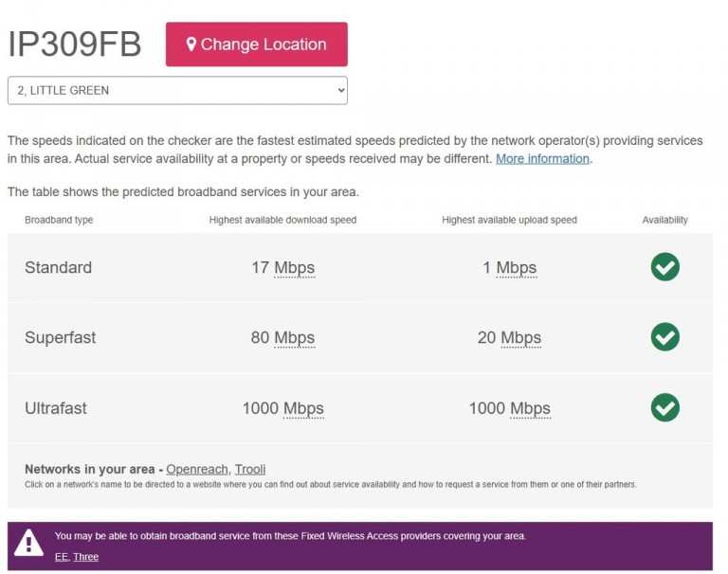
Task: Open the Openreach network link
Action: 197,469
